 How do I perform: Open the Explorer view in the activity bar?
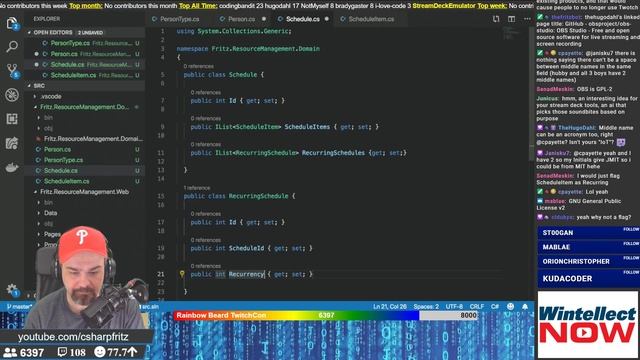pos(12,23)
